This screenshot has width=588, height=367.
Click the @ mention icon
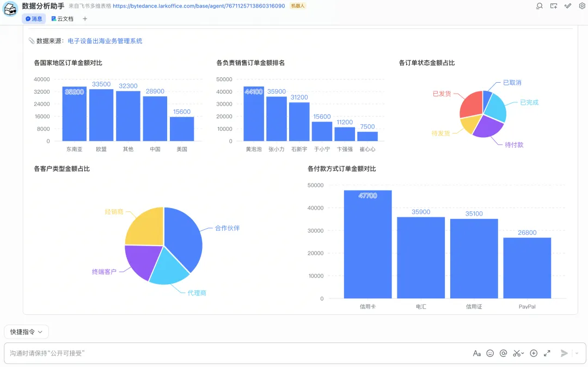click(x=503, y=353)
